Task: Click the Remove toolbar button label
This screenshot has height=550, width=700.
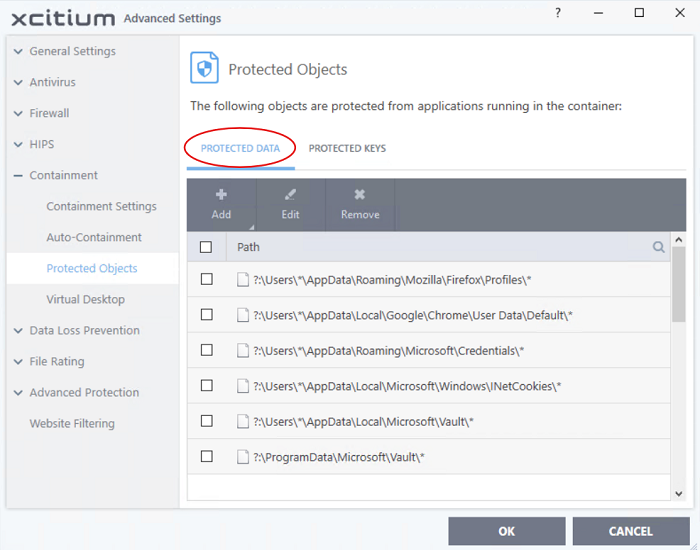Action: tap(360, 215)
